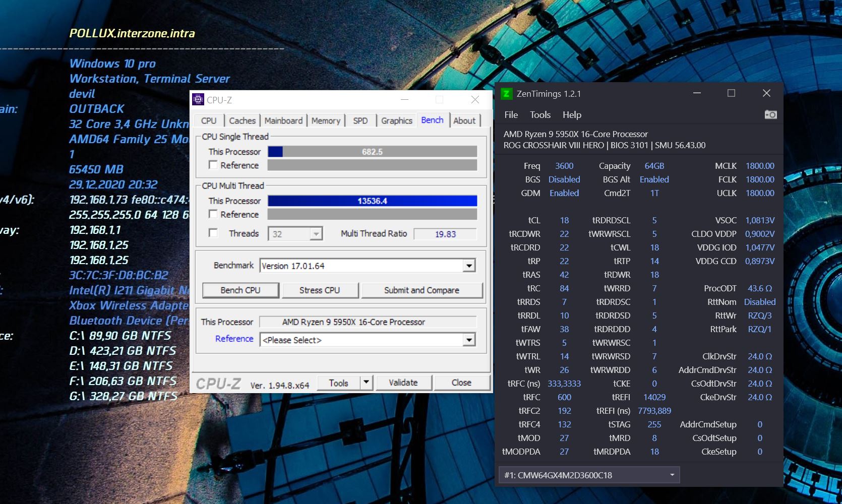The width and height of the screenshot is (842, 504).
Task: Minimize the CPU-Z window
Action: [404, 100]
